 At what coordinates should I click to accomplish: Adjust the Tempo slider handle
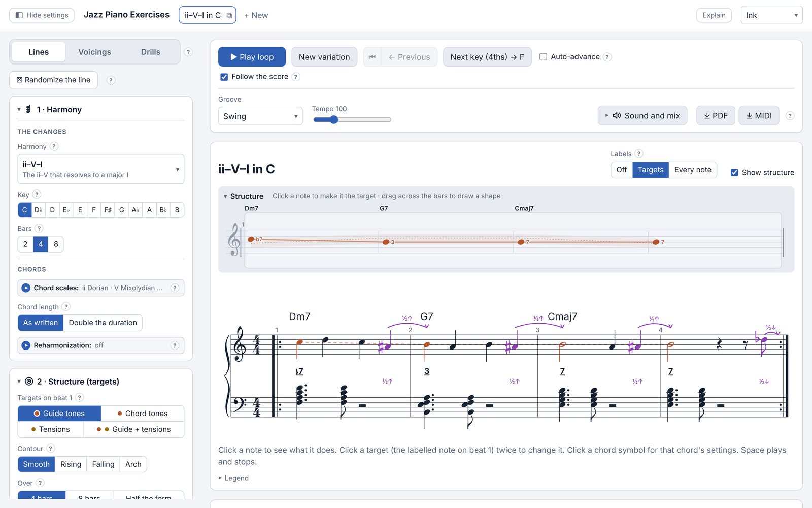333,120
